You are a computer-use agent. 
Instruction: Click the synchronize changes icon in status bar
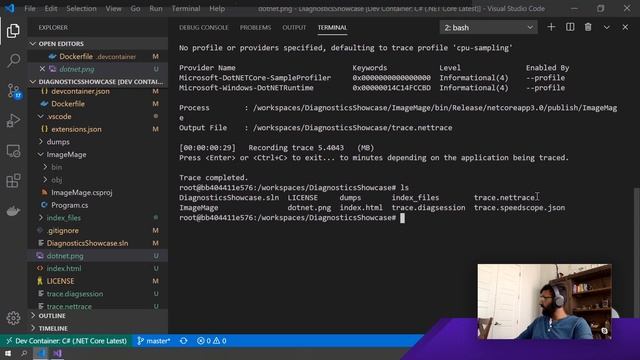click(x=184, y=341)
